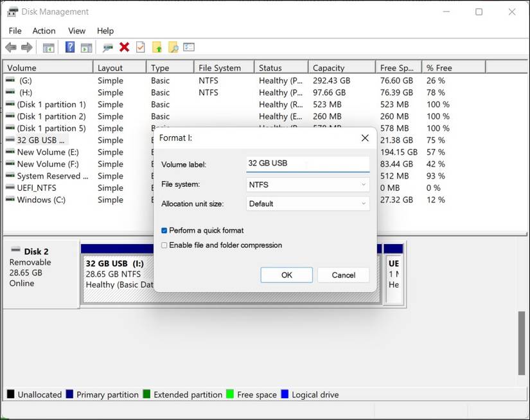This screenshot has width=530, height=420.
Task: Open the Action menu
Action: point(44,30)
